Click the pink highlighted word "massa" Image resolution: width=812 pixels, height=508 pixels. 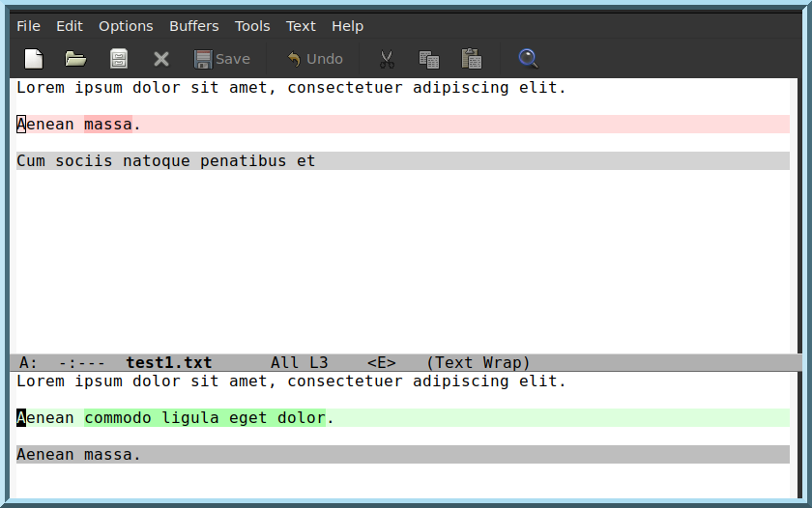(x=107, y=125)
